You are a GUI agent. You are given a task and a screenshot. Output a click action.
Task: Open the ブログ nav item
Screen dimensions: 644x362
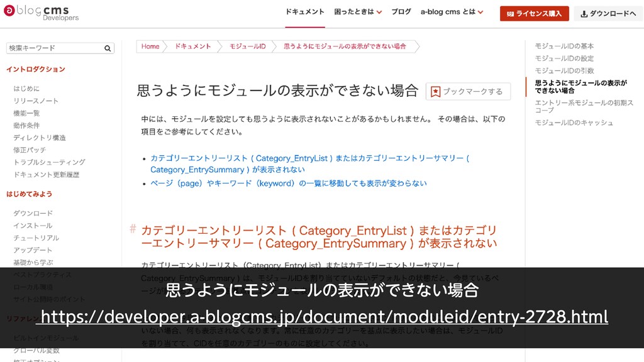tap(401, 12)
